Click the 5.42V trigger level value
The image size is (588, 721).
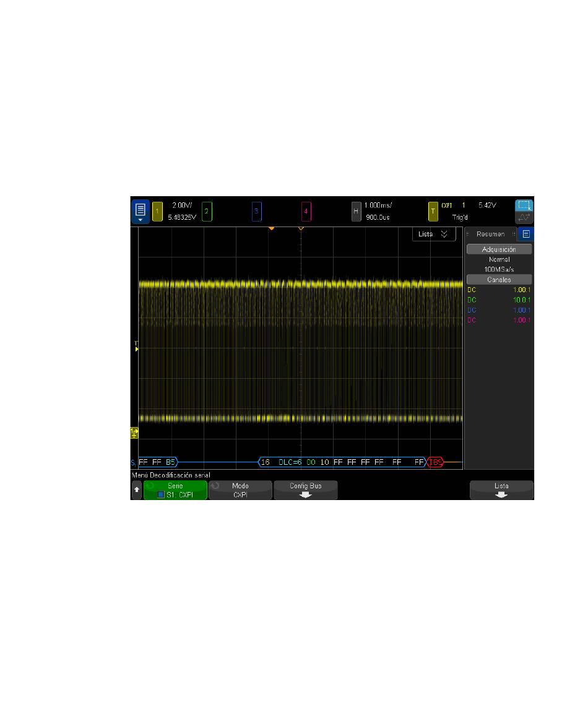tap(487, 205)
